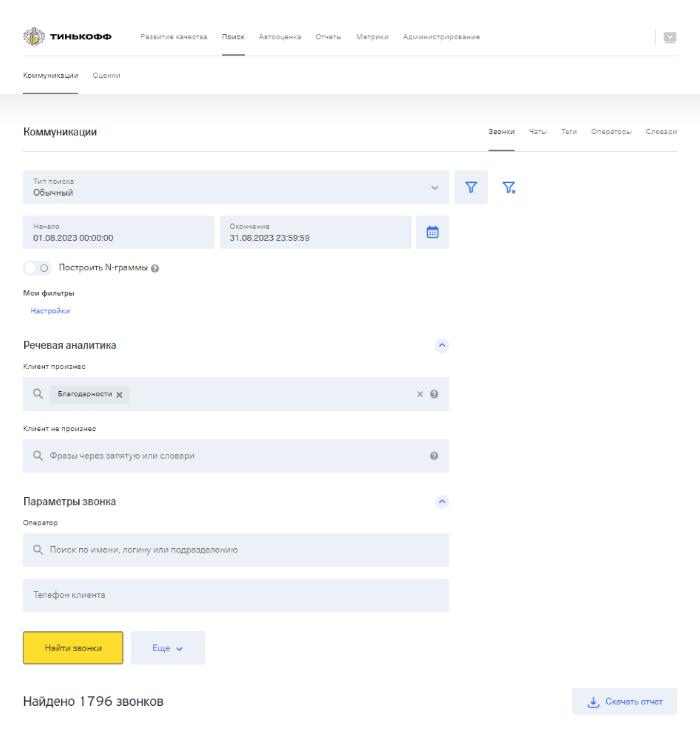Click the Tinkoff logo
Viewport: 700px width, 749px height.
[67, 37]
